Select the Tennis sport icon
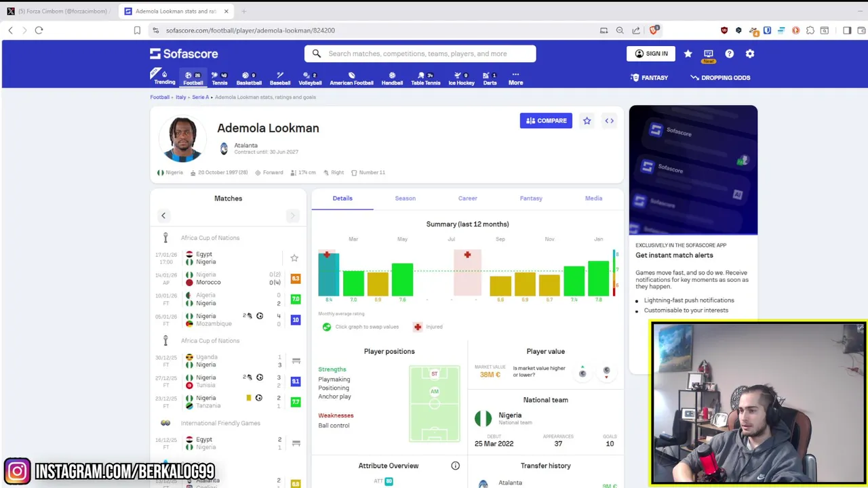Screen dimensions: 868x488 pyautogui.click(x=220, y=78)
